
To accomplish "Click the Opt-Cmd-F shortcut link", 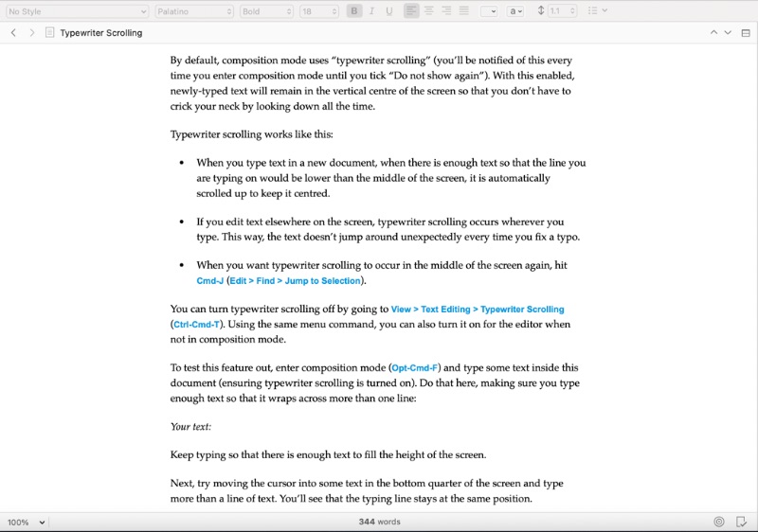I will click(415, 368).
